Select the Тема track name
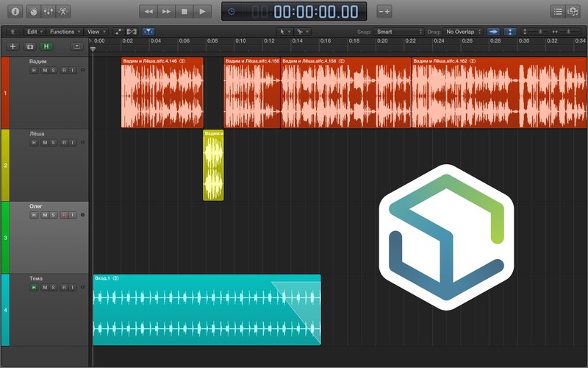This screenshot has width=588, height=368. tap(36, 279)
